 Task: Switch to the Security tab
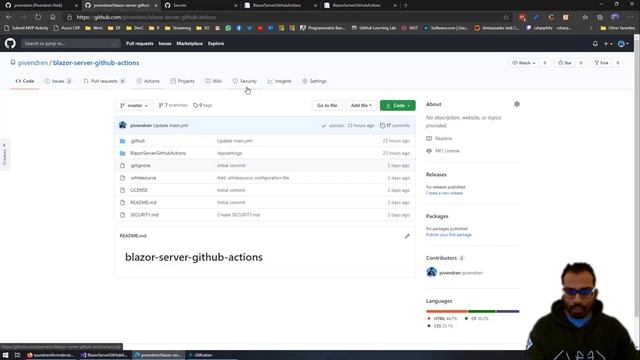[244, 81]
